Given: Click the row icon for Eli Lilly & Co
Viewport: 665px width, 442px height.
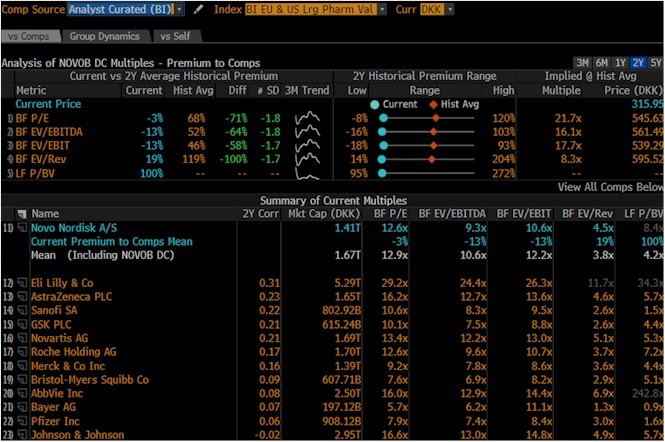Looking at the screenshot, I should 22,283.
